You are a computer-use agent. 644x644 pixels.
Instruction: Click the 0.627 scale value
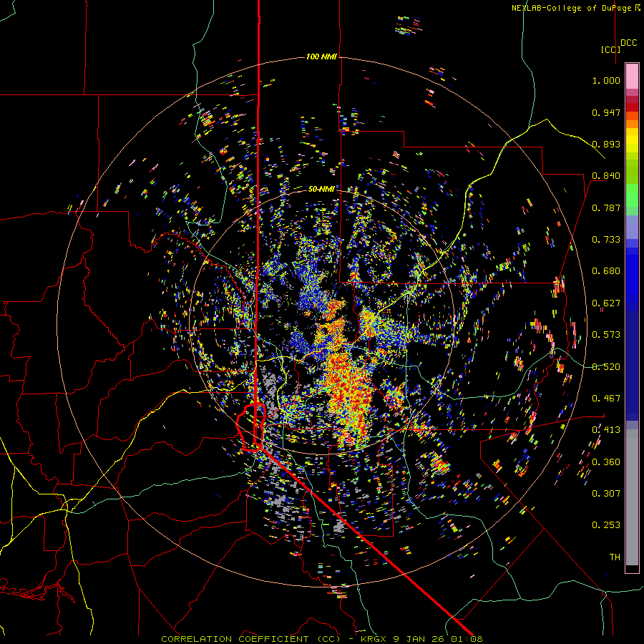pyautogui.click(x=606, y=303)
